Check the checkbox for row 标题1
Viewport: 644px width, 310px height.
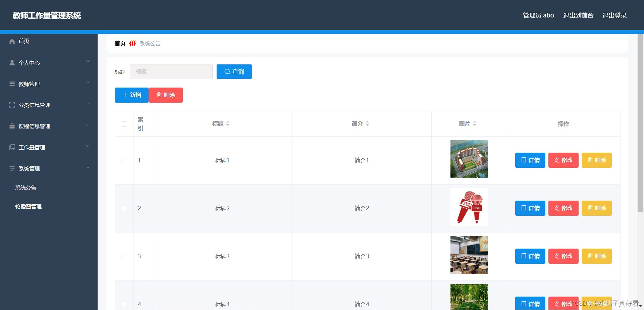click(x=124, y=161)
